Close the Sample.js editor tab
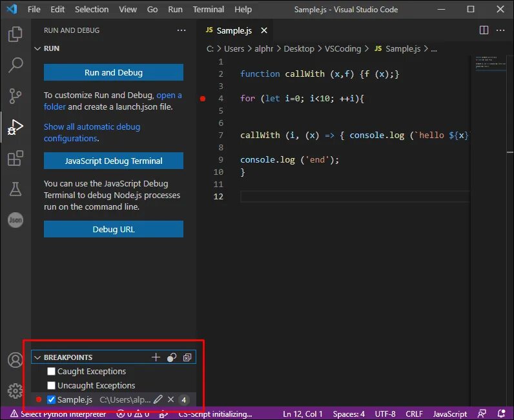The image size is (514, 420). [x=264, y=30]
